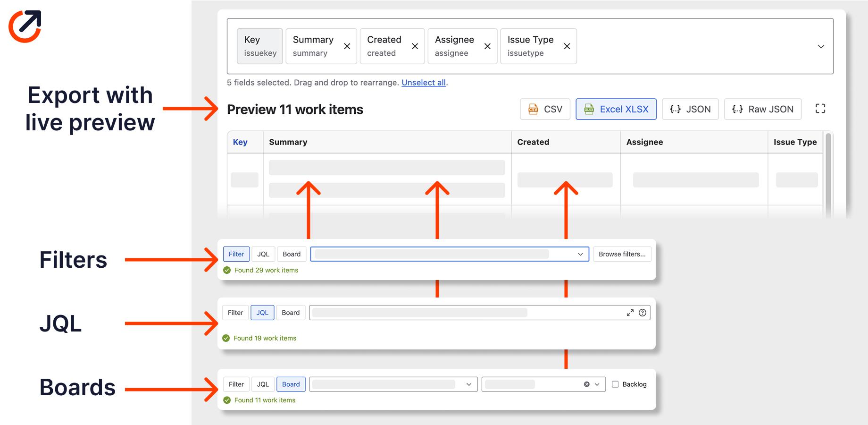
Task: Click the Unselect all link
Action: click(x=423, y=82)
